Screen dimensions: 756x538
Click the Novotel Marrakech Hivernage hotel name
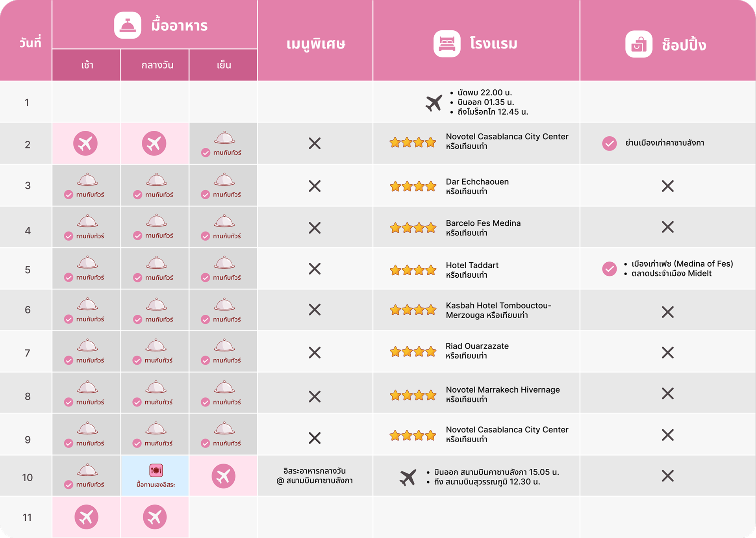[502, 390]
